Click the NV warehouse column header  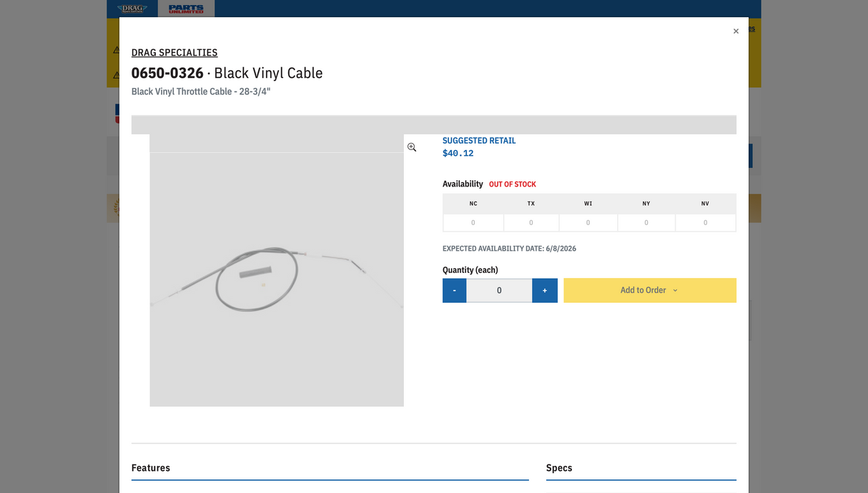(705, 204)
